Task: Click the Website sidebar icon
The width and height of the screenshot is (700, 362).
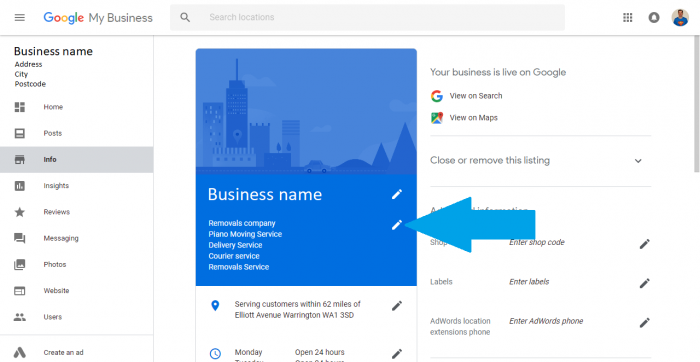Action: click(x=20, y=291)
